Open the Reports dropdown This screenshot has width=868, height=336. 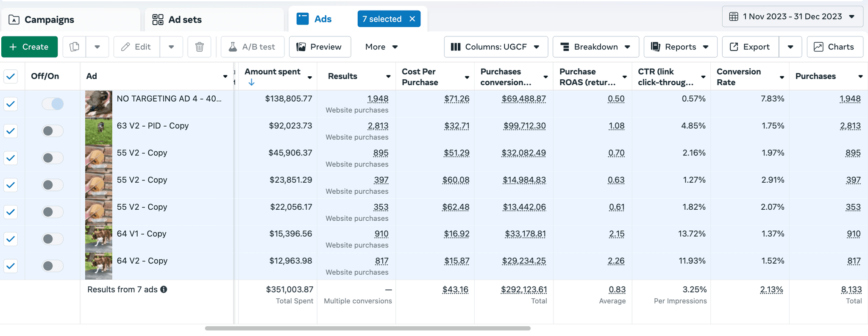point(680,47)
